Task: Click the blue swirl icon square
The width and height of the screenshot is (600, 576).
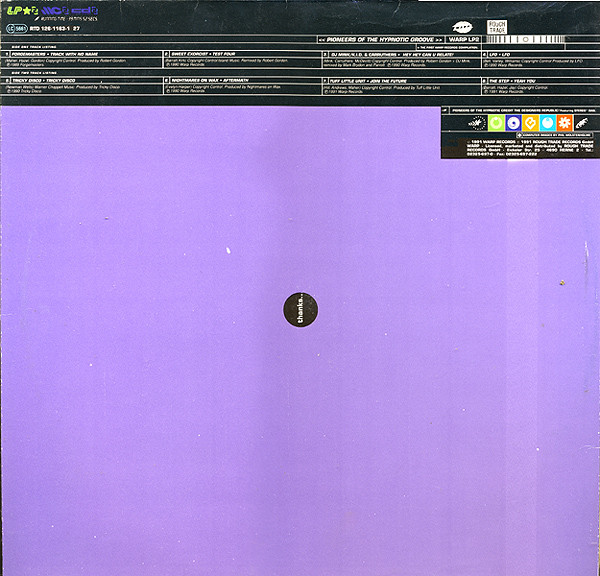Action: point(514,124)
